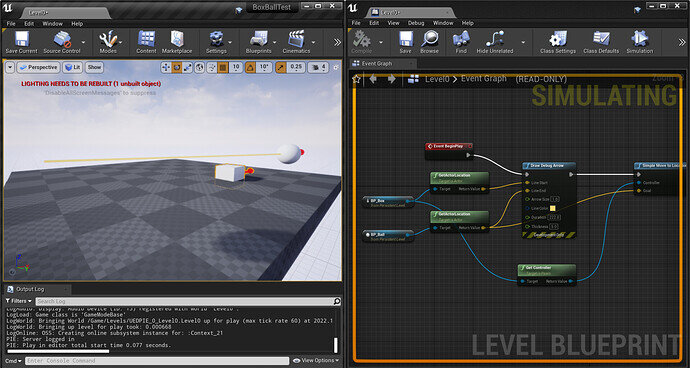Select the rotate gizmo tool in viewport
This screenshot has width=690, height=368.
tap(177, 67)
